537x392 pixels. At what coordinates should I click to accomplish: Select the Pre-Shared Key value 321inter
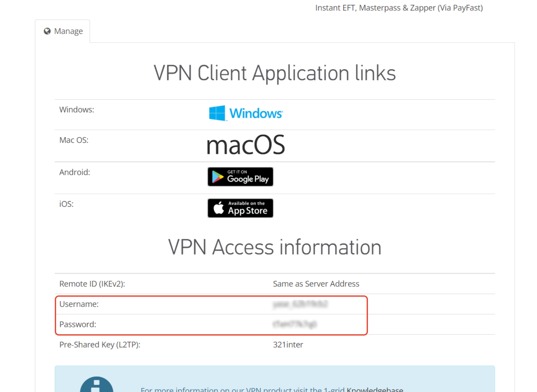[x=288, y=345]
